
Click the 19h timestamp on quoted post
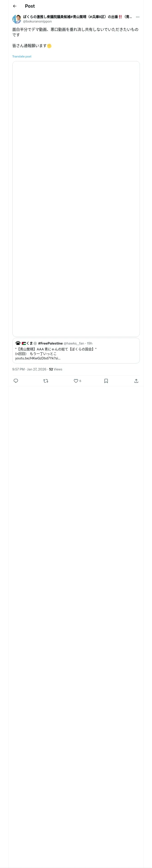(90, 343)
